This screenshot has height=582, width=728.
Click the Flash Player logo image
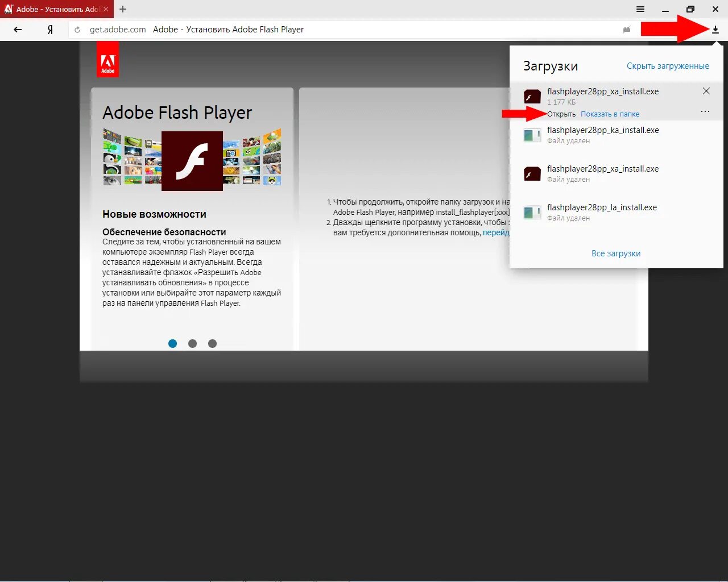coord(192,161)
